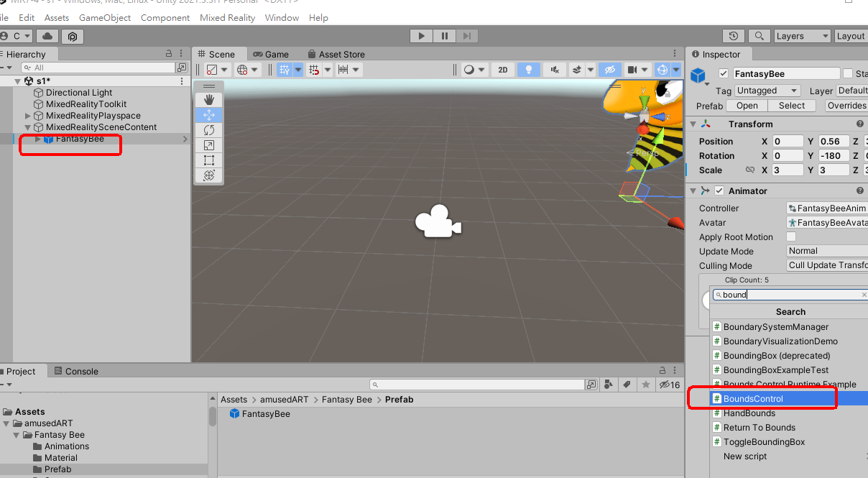
Task: Toggle constrained proportions link on Scale
Action: (750, 170)
